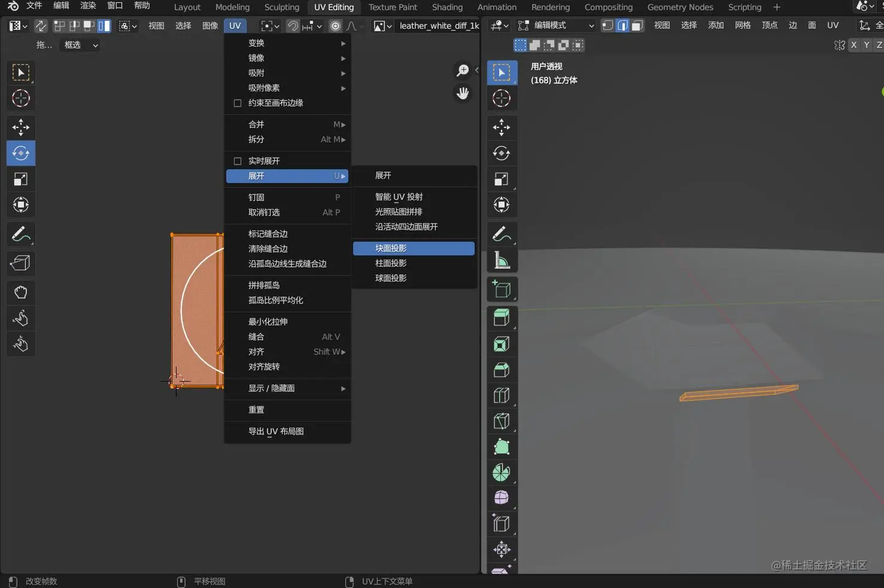Open the 顶点 menu in 3D viewport header
The image size is (884, 588).
(770, 25)
